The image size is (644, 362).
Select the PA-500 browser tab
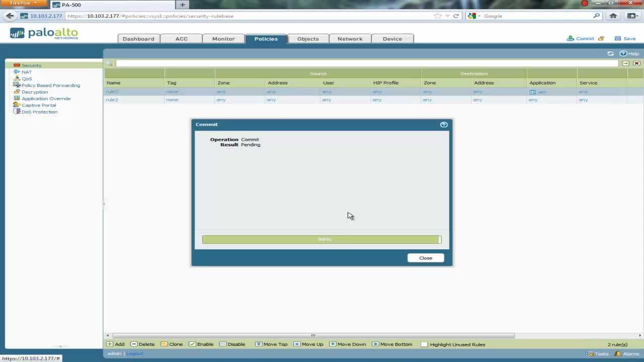pyautogui.click(x=112, y=5)
